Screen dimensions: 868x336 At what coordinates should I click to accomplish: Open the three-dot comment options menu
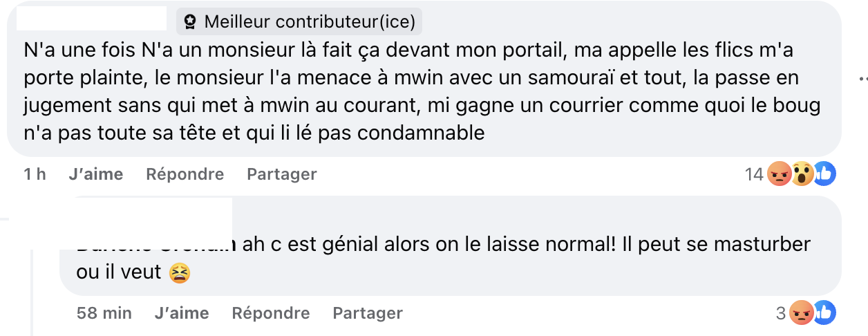862,77
